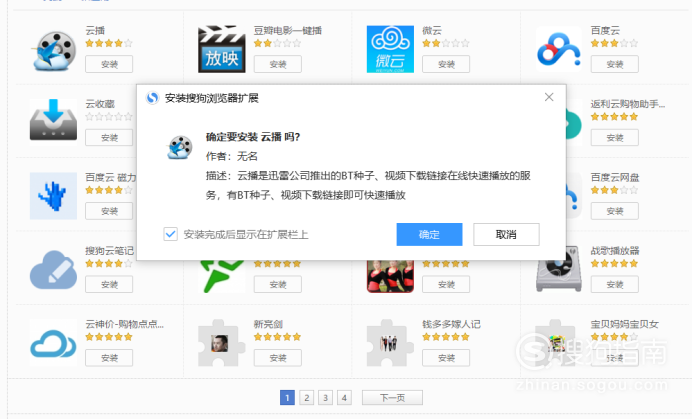The width and height of the screenshot is (692, 419).
Task: Go to page 2 of extensions
Action: point(306,398)
